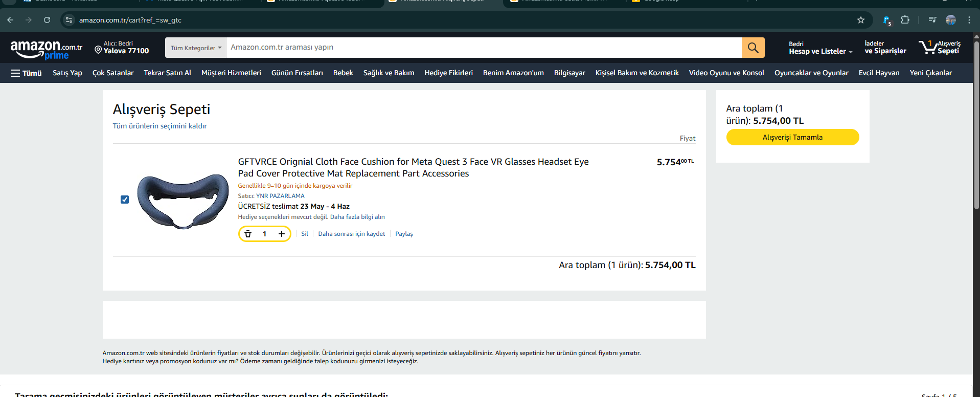This screenshot has height=397, width=980.
Task: Open Bebek category in navigation
Action: click(343, 73)
